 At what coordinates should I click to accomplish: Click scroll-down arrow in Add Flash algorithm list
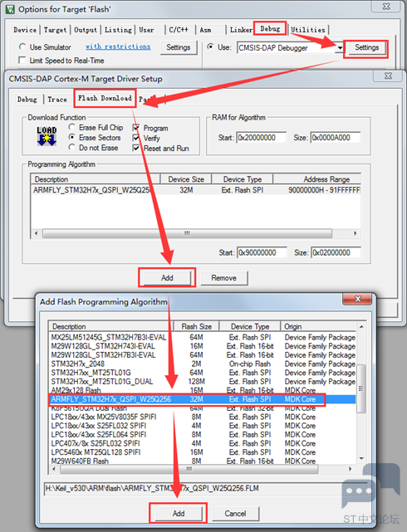click(361, 458)
